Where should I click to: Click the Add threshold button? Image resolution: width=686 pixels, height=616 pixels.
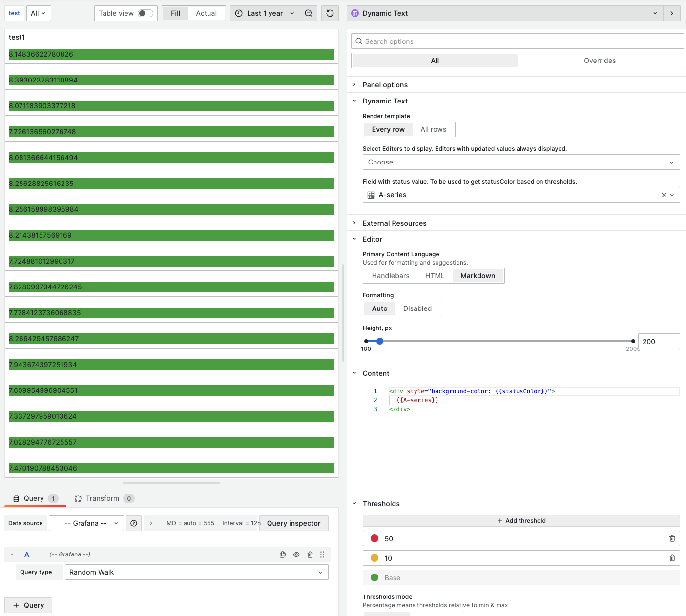pyautogui.click(x=521, y=520)
